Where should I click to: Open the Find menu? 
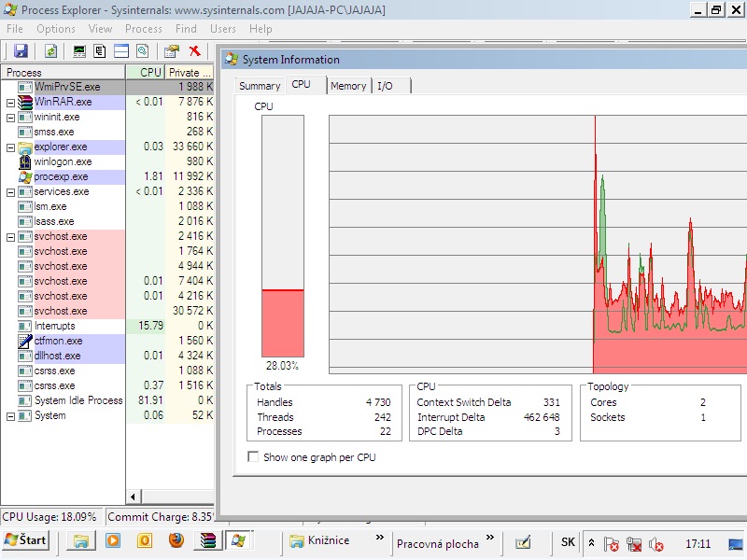[x=186, y=29]
